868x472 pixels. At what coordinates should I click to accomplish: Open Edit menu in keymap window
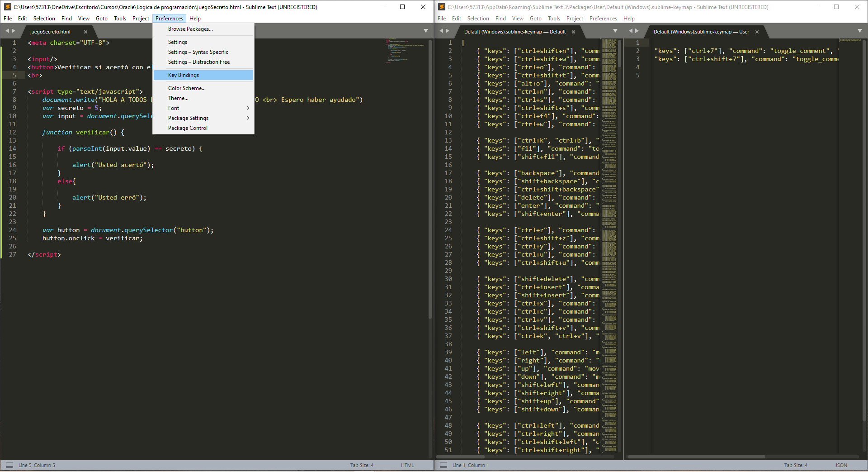click(x=457, y=19)
